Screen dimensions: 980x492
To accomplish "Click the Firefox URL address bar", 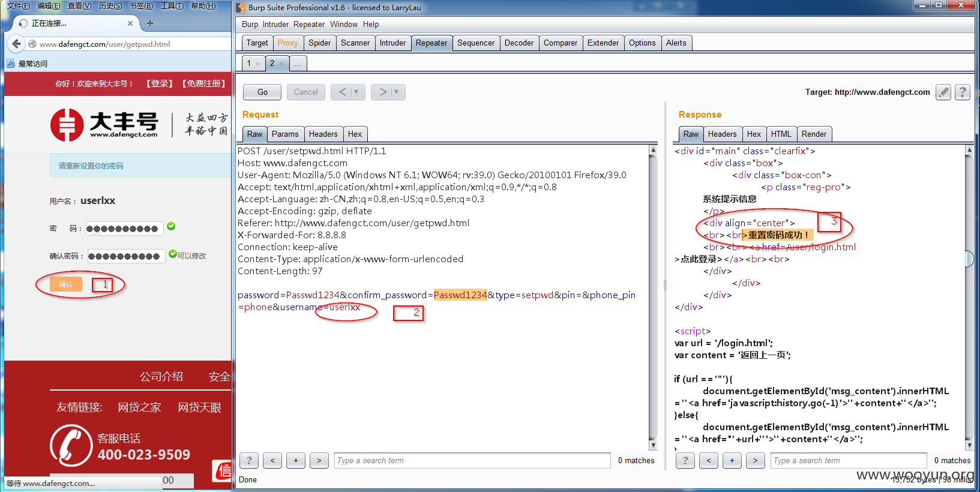I will pos(128,44).
